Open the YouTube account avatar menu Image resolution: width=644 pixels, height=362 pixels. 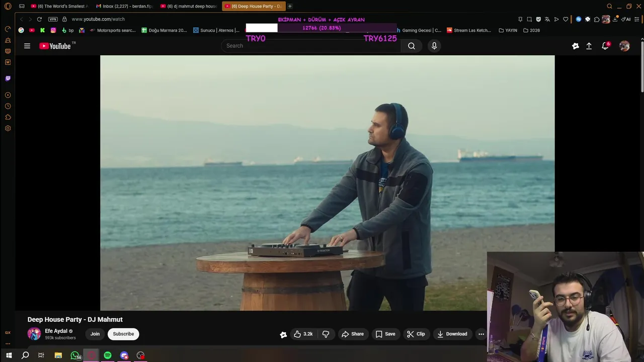(624, 46)
